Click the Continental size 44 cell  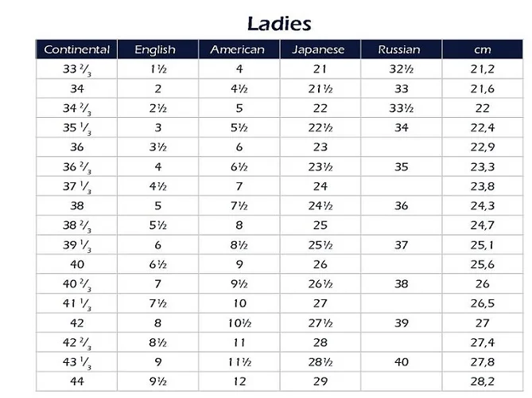[x=76, y=381]
